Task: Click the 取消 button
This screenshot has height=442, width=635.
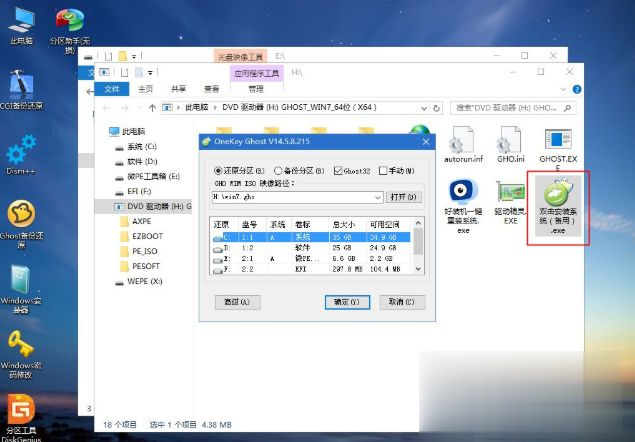Action: [x=402, y=302]
